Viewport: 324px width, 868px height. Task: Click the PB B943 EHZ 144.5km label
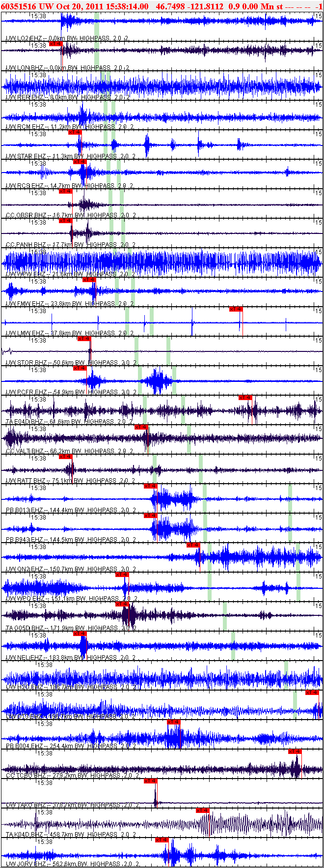coord(71,540)
